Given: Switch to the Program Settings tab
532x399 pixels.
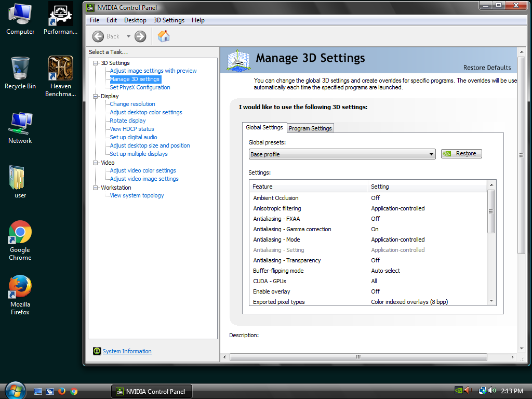Looking at the screenshot, I should pyautogui.click(x=310, y=128).
